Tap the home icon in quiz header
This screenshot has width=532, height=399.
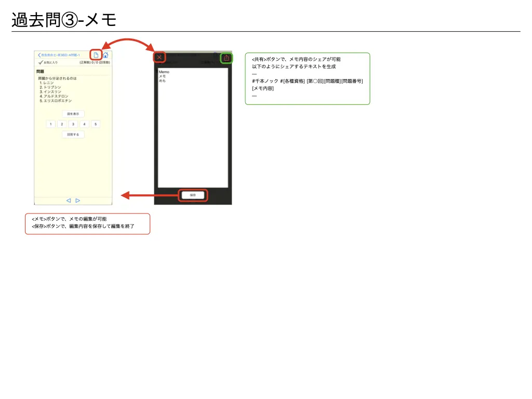point(105,55)
